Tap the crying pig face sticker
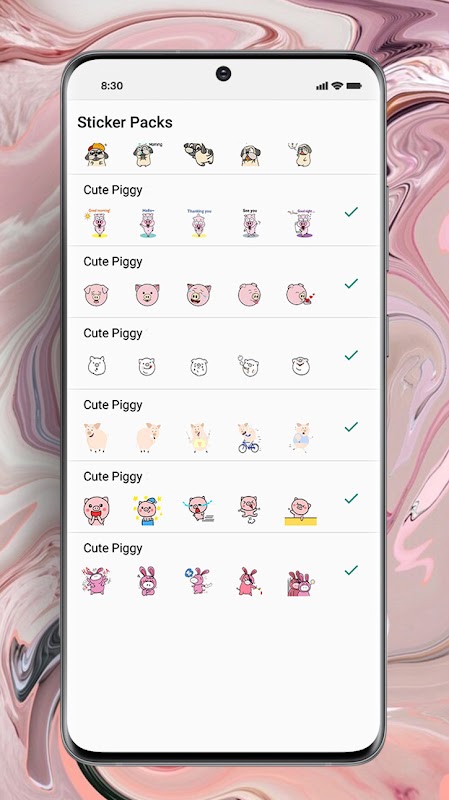Viewport: 449px width, 800px height. 199,294
